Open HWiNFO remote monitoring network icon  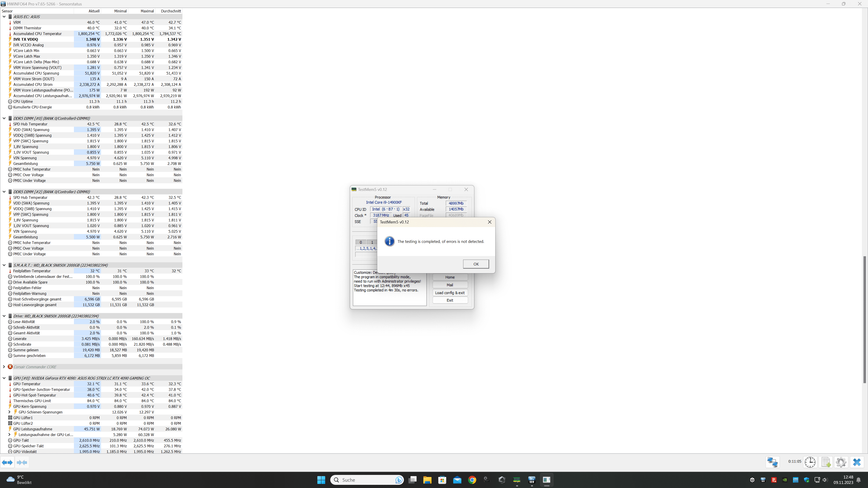772,462
